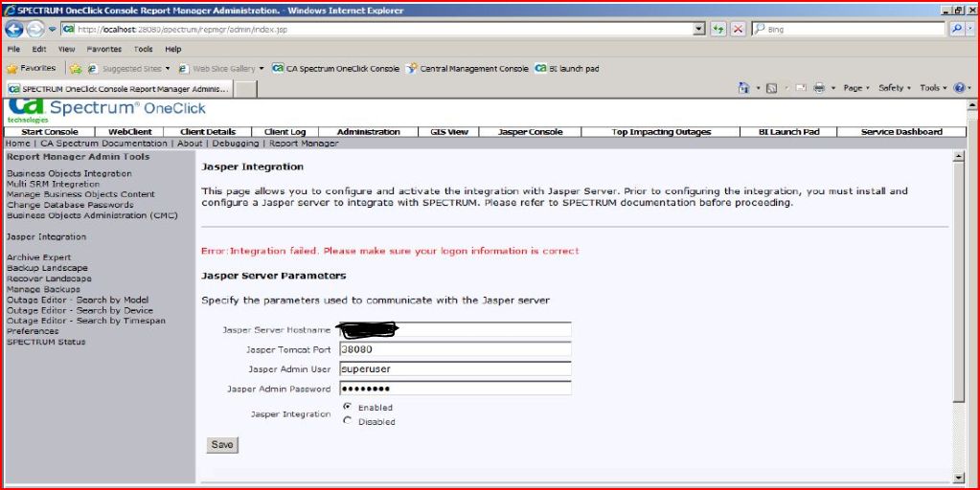This screenshot has width=980, height=490.
Task: Select the Enabled radio button
Action: click(x=348, y=407)
